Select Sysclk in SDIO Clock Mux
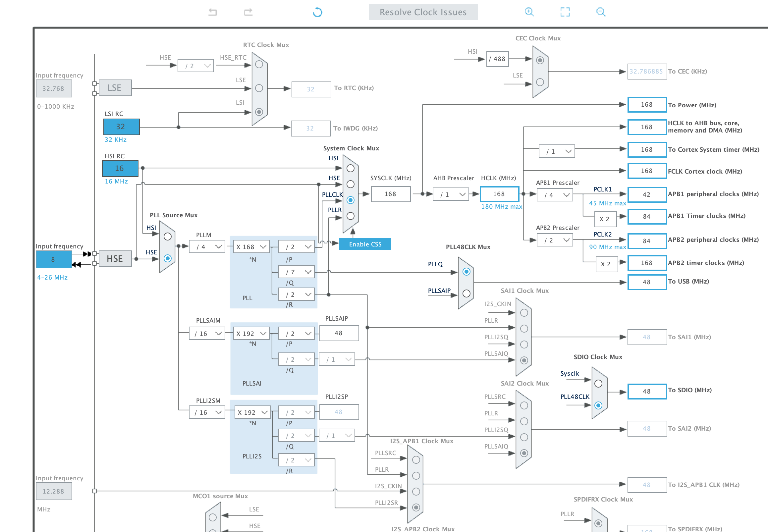The height and width of the screenshot is (532, 768). (598, 384)
